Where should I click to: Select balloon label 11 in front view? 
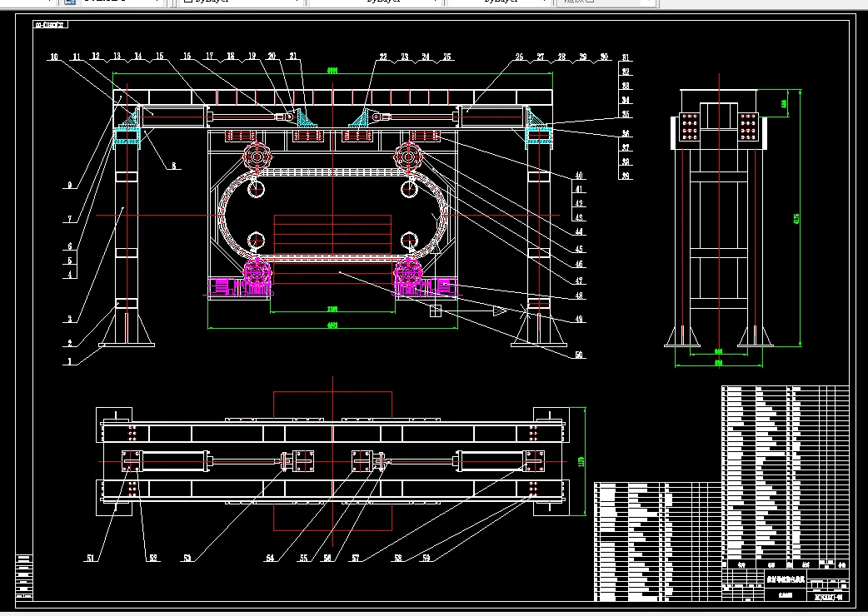point(77,57)
